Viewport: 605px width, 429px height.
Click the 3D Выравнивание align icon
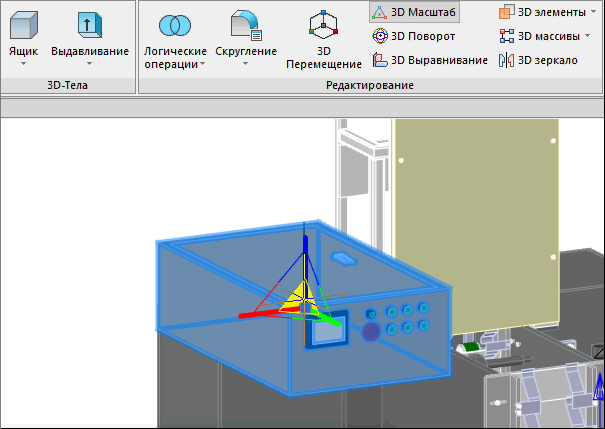[x=380, y=60]
